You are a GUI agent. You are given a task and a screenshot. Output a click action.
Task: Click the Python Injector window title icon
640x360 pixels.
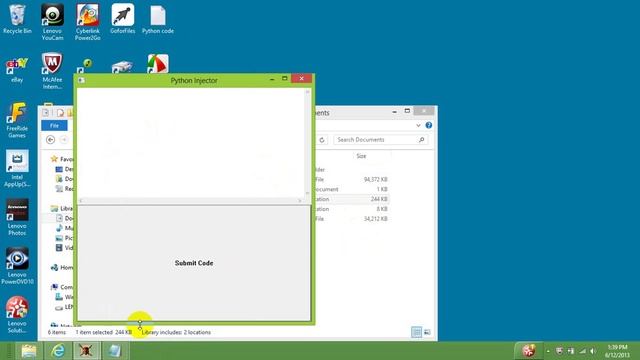pyautogui.click(x=81, y=80)
